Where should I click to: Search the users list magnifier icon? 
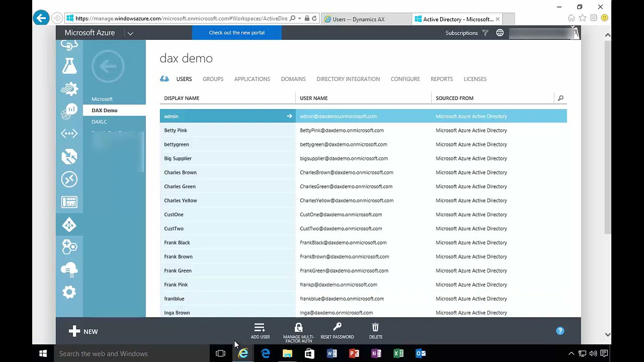560,98
